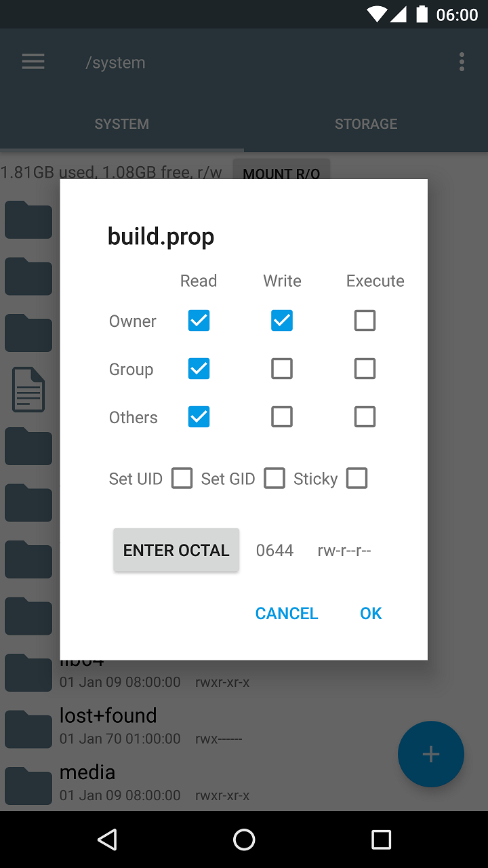Open the overflow options menu
The height and width of the screenshot is (868, 488).
click(462, 62)
